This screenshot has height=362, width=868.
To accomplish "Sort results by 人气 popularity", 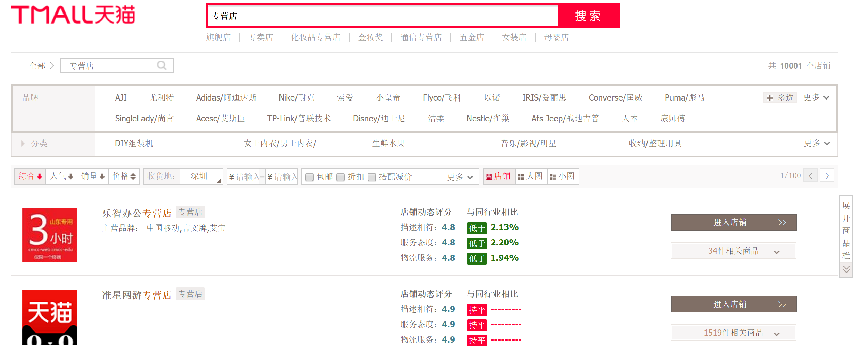I will click(61, 176).
